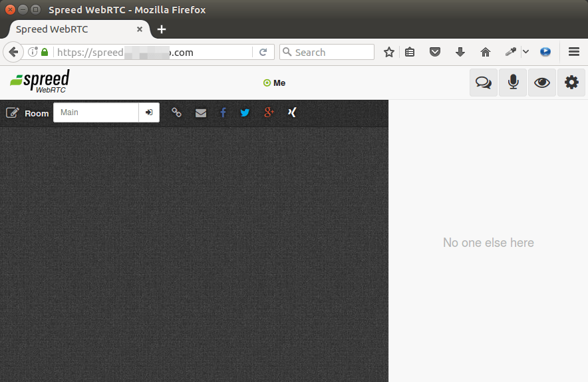The image size is (588, 382).
Task: Open Spreed settings gear
Action: coord(571,83)
